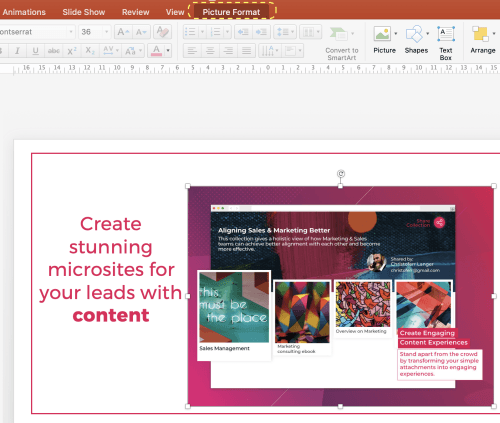
Task: Open the Shapes gallery icon
Action: click(414, 34)
